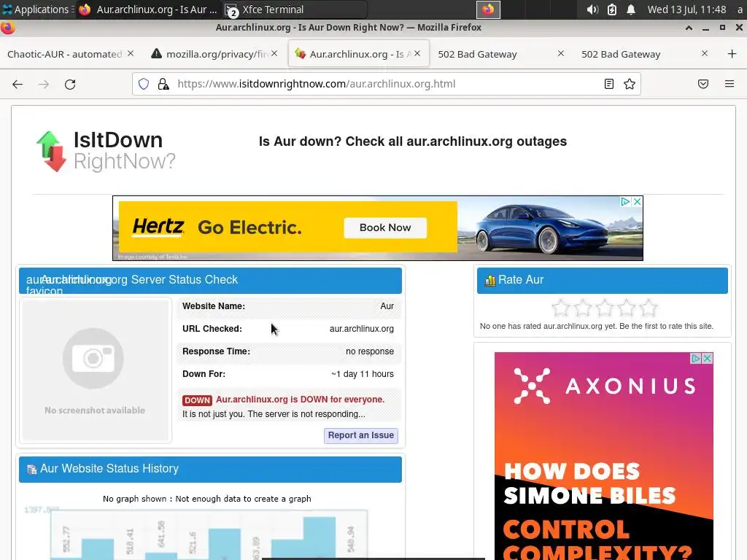Reload the current page
Image resolution: width=747 pixels, height=560 pixels.
click(70, 85)
